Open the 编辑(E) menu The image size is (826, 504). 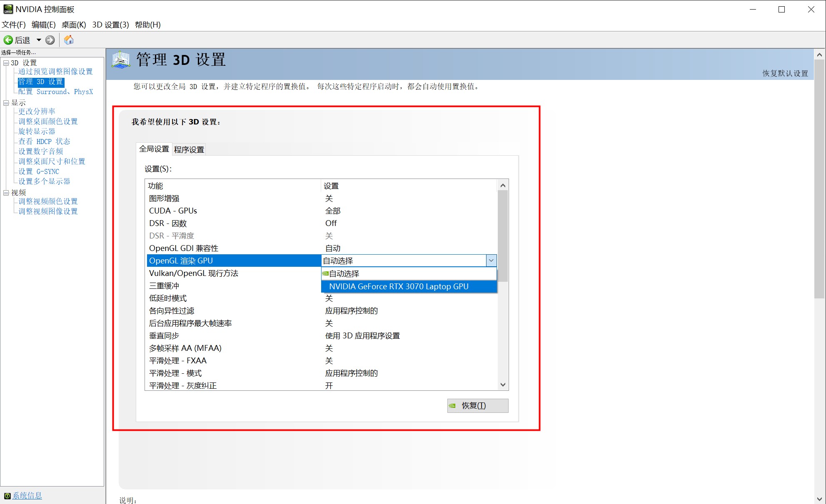(x=44, y=25)
